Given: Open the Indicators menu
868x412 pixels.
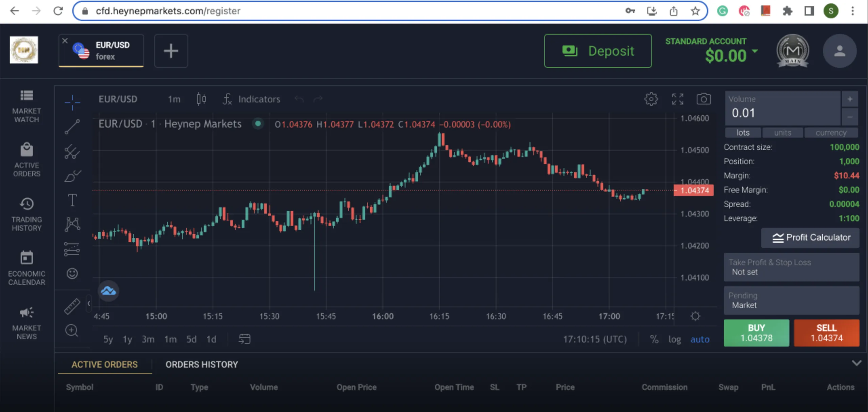Looking at the screenshot, I should coord(252,99).
